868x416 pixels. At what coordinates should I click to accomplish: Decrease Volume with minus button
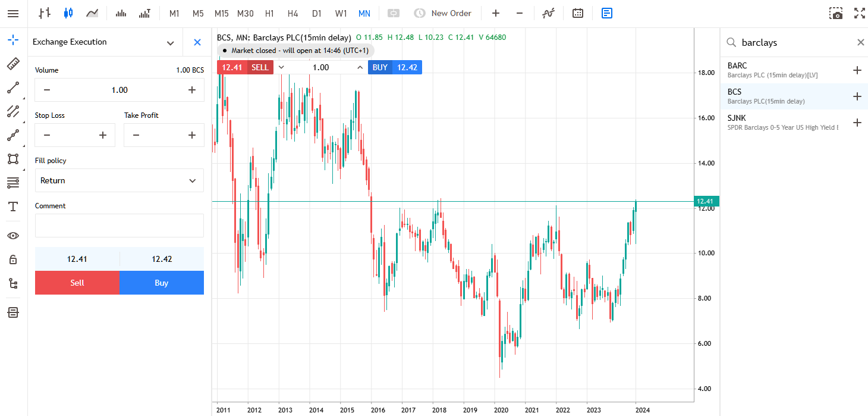click(47, 90)
